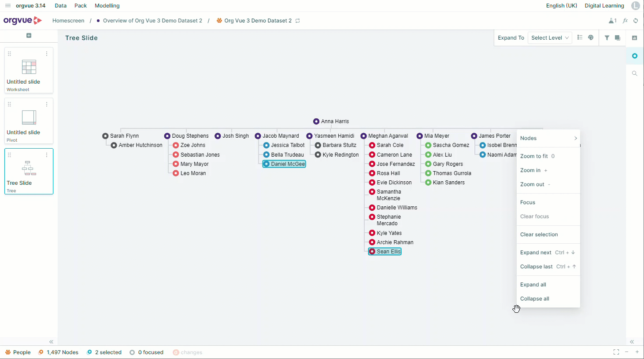Choose Expand all from context menu
Viewport: 644px width, 359px height.
533,285
